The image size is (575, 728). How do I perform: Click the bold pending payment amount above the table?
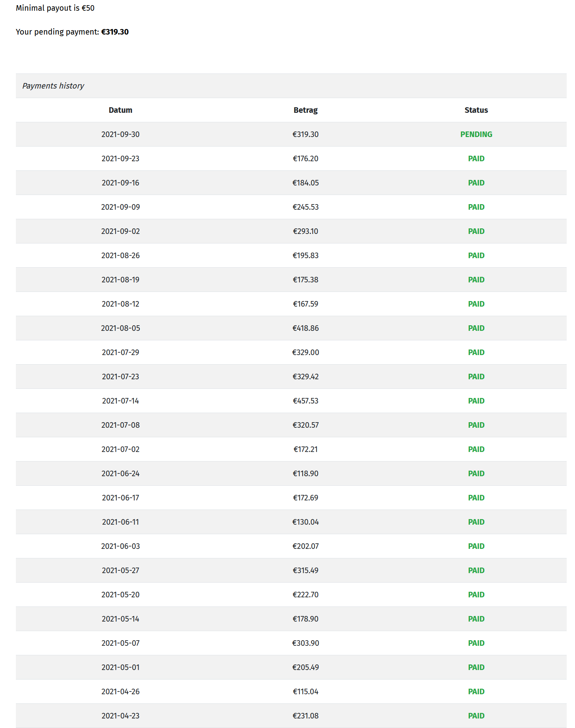click(115, 32)
